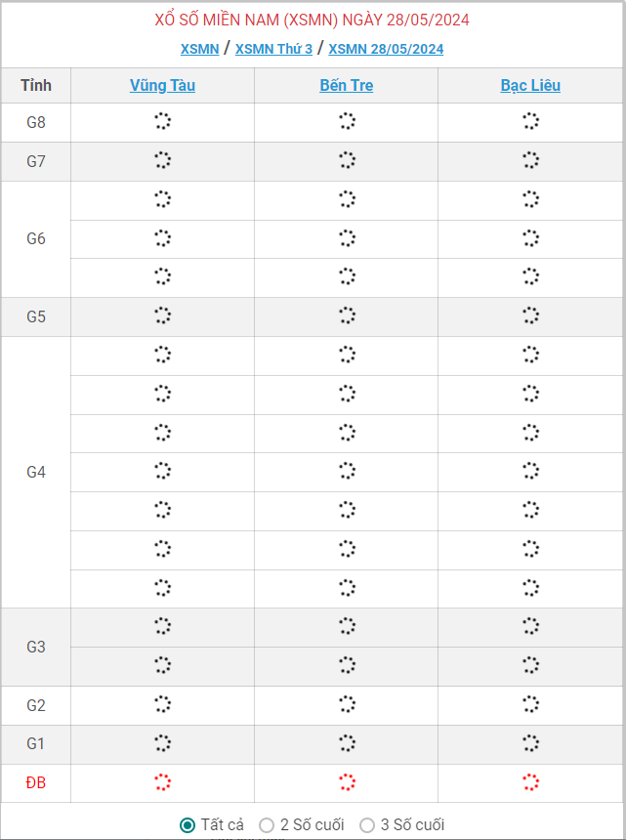626x840 pixels.
Task: Click the Bạc Liêu G5 loading spinner
Action: [x=530, y=315]
